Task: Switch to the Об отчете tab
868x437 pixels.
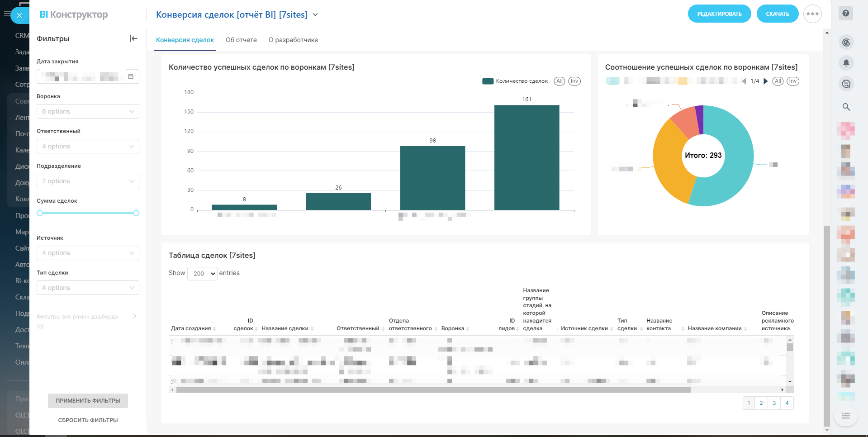Action: 241,40
